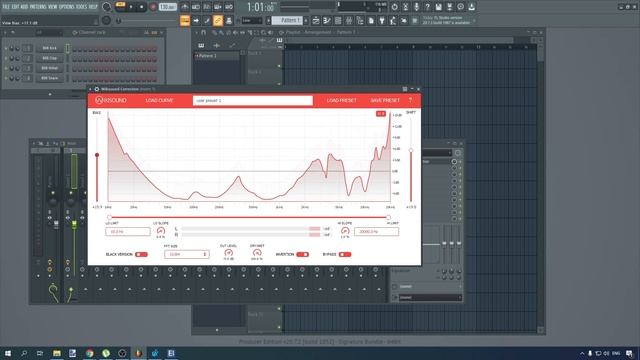
Task: Select the 808 Clap channel button
Action: tap(49, 58)
